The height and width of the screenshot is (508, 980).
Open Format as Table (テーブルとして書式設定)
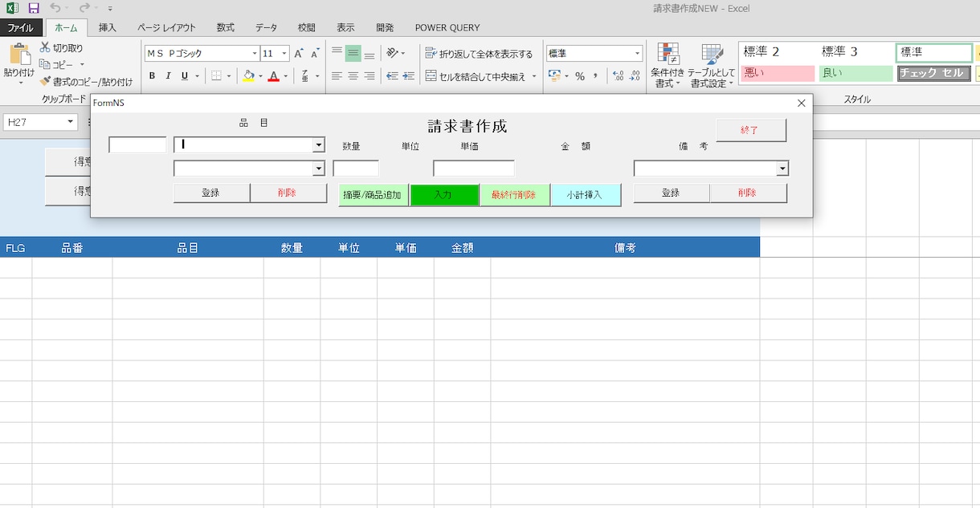pyautogui.click(x=712, y=66)
